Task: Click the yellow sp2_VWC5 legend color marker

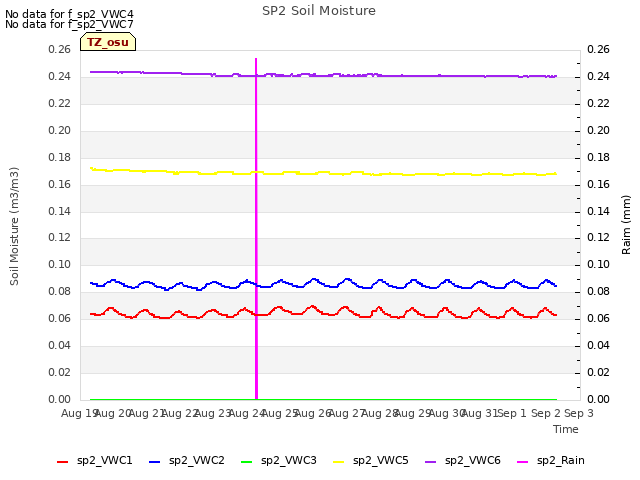Action: pos(339,462)
